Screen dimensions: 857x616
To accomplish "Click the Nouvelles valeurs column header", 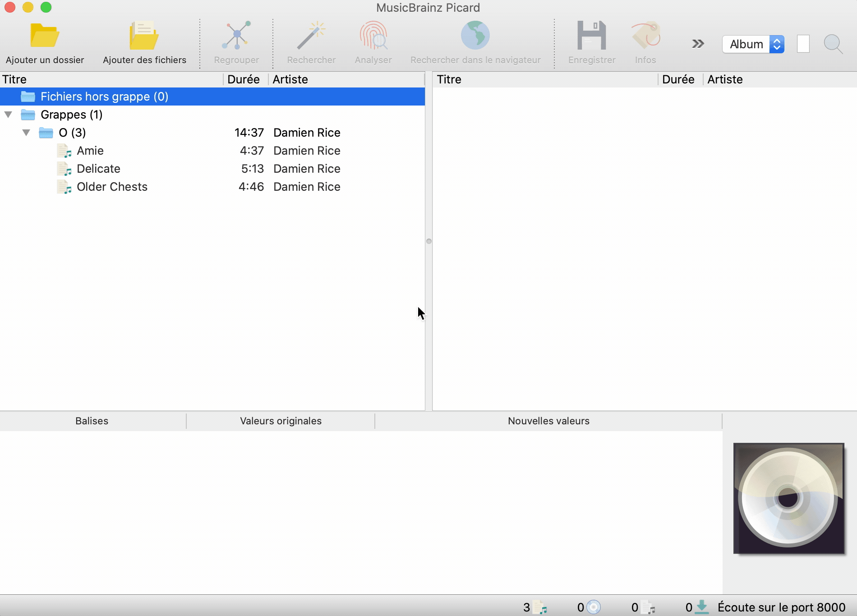I will [x=548, y=421].
